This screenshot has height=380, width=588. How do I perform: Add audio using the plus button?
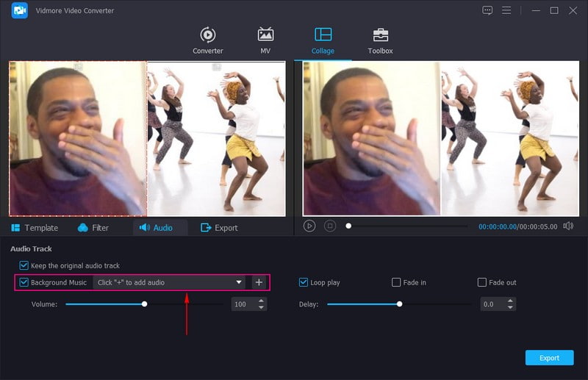pyautogui.click(x=259, y=282)
